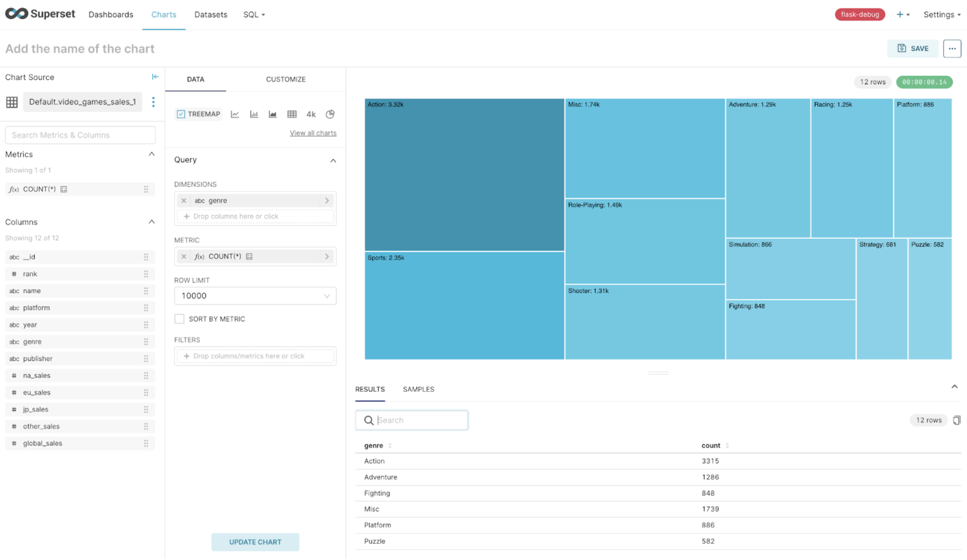
Task: Open Datasets page
Action: point(211,15)
